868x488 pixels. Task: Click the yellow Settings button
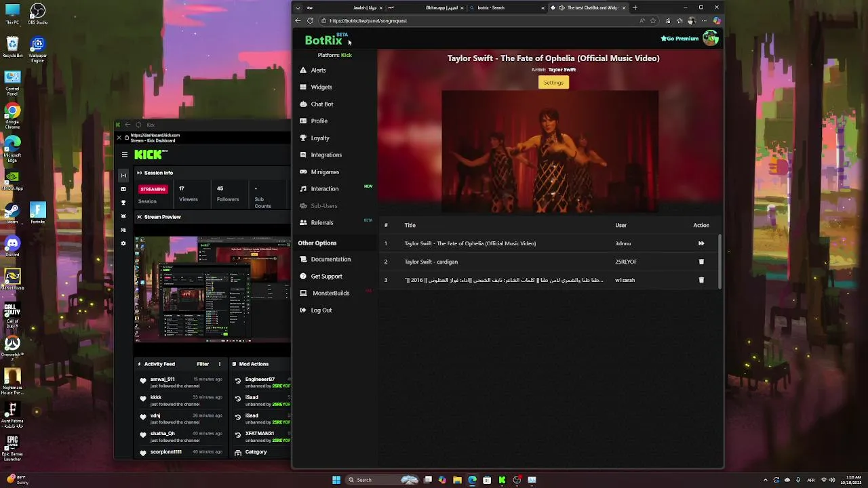point(553,82)
